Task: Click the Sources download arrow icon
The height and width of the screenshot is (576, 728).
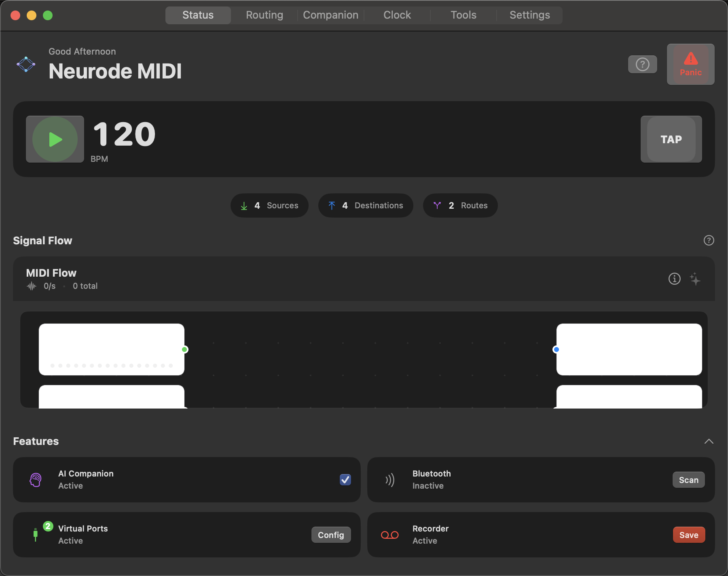Action: coord(244,205)
